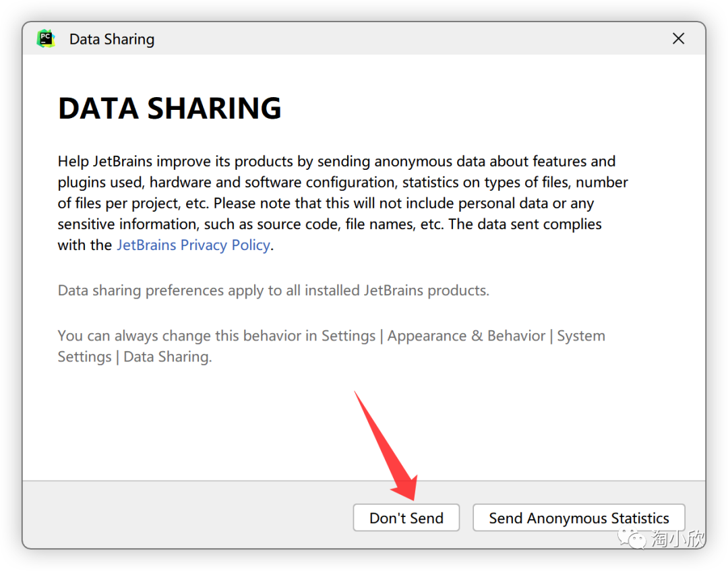The width and height of the screenshot is (728, 571).
Task: Click the DATA SHARING heading
Action: [169, 108]
